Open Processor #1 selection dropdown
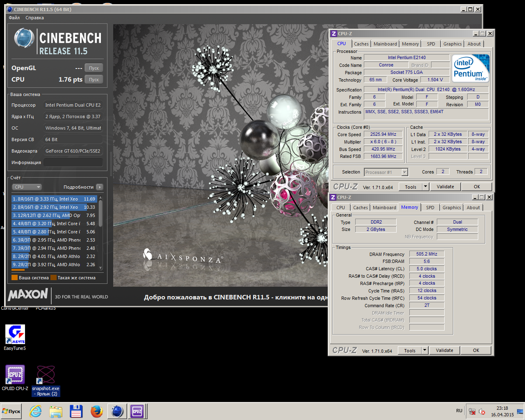Screen dimensions: 525x420 click(x=386, y=172)
